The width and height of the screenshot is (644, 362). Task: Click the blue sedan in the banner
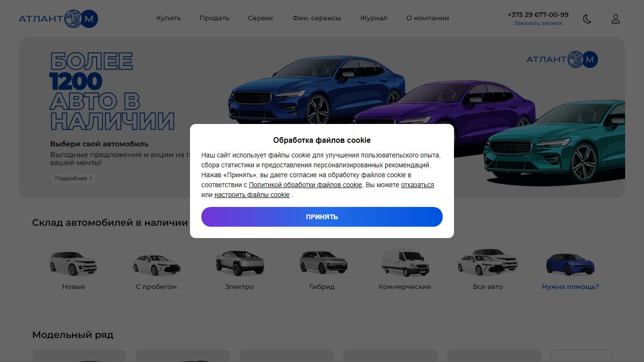(x=316, y=90)
